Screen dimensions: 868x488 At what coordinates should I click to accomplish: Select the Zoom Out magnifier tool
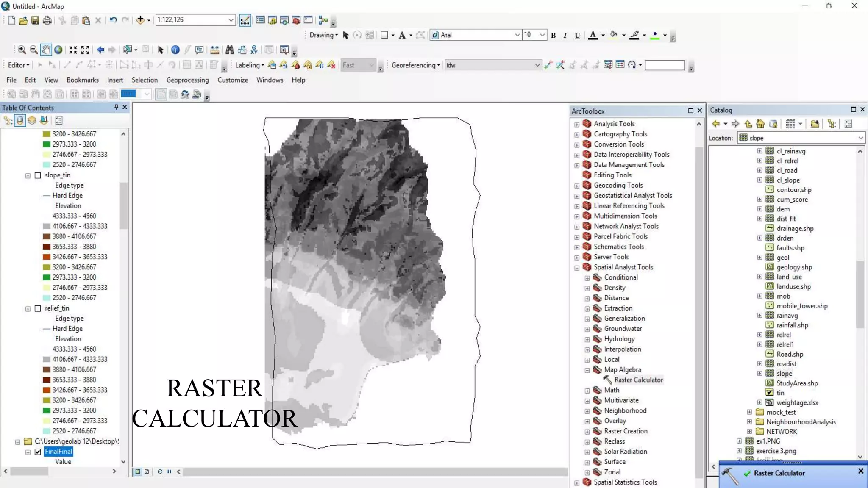[33, 50]
